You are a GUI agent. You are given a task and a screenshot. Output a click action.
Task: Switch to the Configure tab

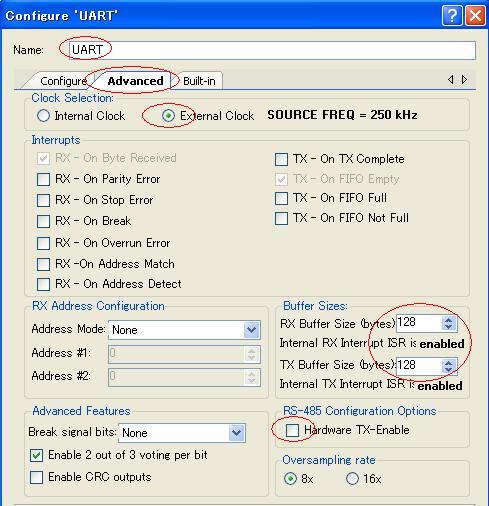(63, 81)
